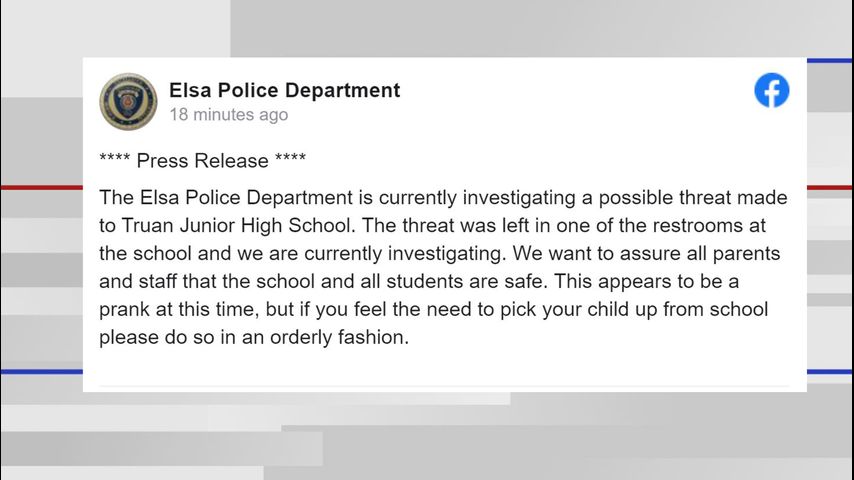Click the "Press Release" heading line
This screenshot has width=854, height=480.
pyautogui.click(x=203, y=161)
